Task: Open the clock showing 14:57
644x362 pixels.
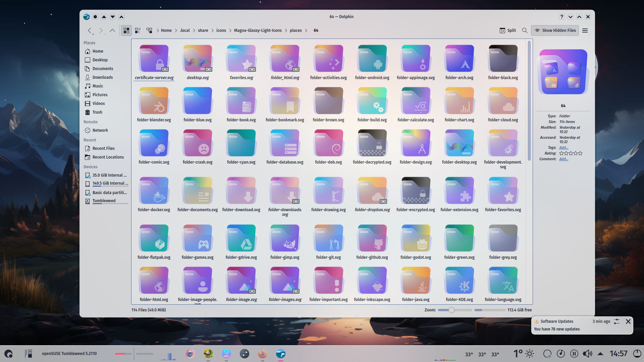Action: [619, 354]
